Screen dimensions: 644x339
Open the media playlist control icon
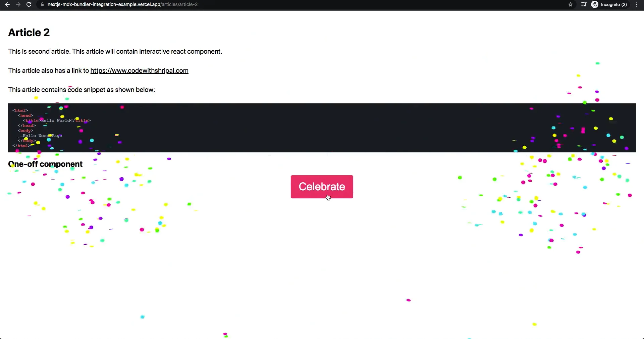point(584,4)
